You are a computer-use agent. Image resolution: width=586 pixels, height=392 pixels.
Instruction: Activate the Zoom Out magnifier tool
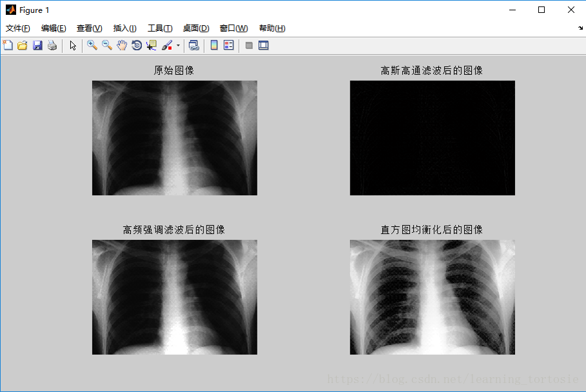[107, 46]
